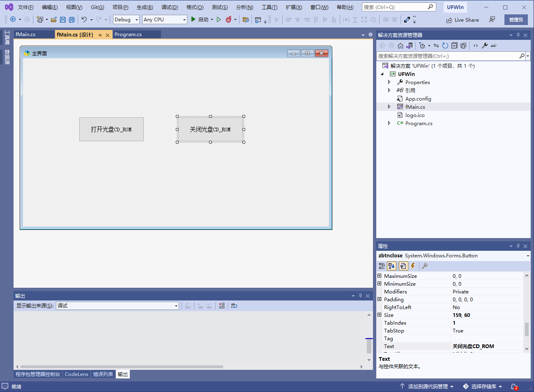Open the Debug configuration dropdown
Viewport: 534px width, 392px height.
136,20
